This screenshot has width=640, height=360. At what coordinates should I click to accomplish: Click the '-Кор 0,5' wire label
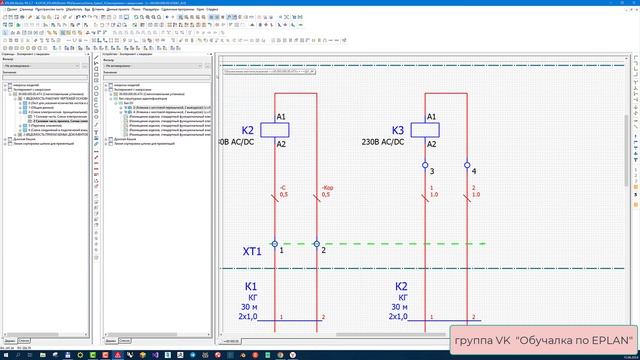point(327,191)
